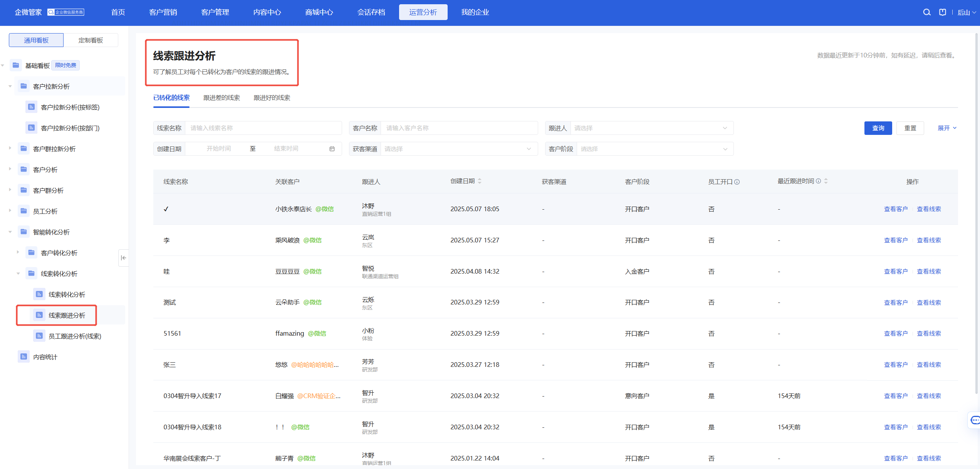The width and height of the screenshot is (980, 469).
Task: Click the 开始时间 date field
Action: [218, 149]
